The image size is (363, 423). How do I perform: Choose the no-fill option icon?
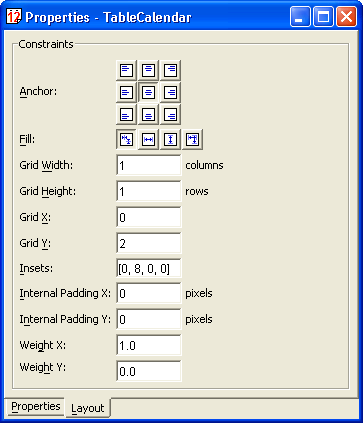coord(126,139)
